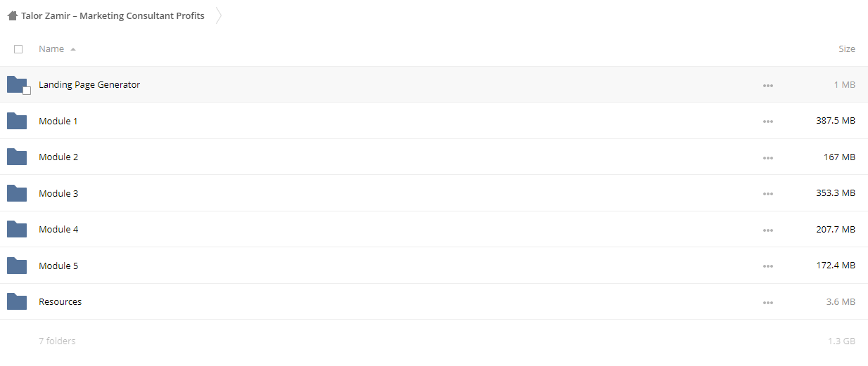The image size is (868, 366).
Task: Sort files by Name column header
Action: (51, 49)
